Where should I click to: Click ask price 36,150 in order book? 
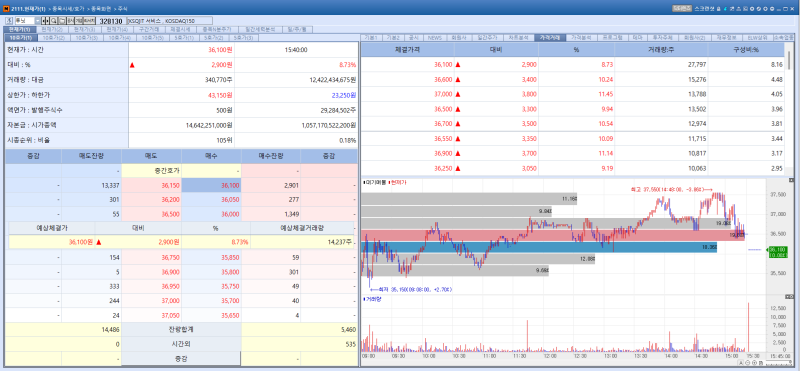pyautogui.click(x=152, y=185)
